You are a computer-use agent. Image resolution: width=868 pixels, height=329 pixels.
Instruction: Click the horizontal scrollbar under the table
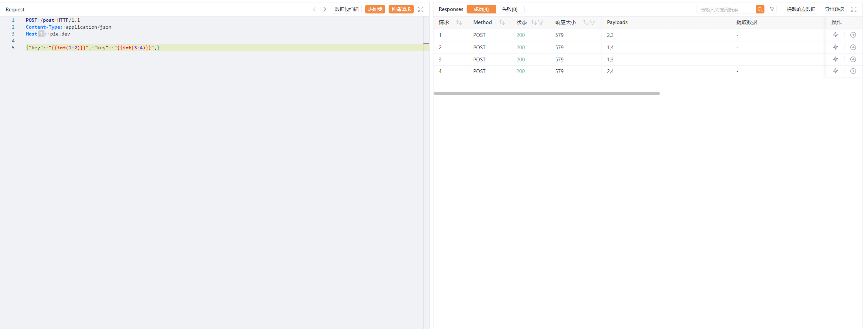(x=546, y=93)
